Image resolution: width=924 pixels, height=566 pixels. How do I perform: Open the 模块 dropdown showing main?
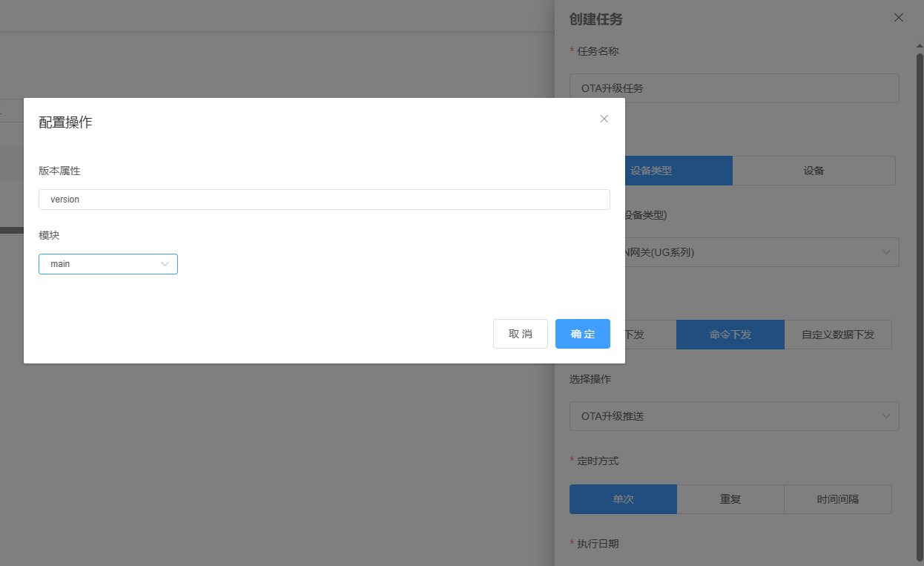[x=108, y=264]
